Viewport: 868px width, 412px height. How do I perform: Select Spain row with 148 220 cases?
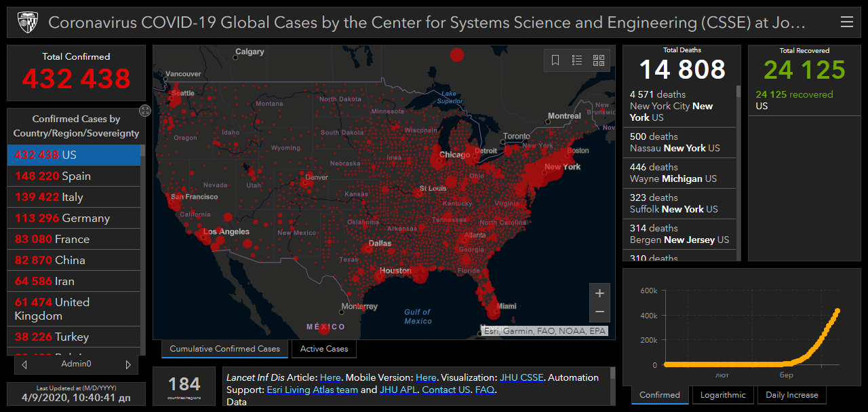click(x=74, y=176)
